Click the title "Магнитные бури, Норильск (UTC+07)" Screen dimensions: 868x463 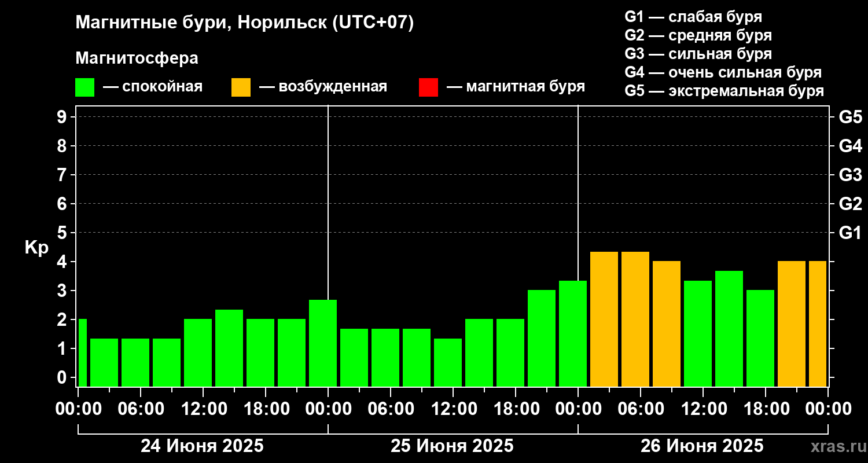point(245,23)
